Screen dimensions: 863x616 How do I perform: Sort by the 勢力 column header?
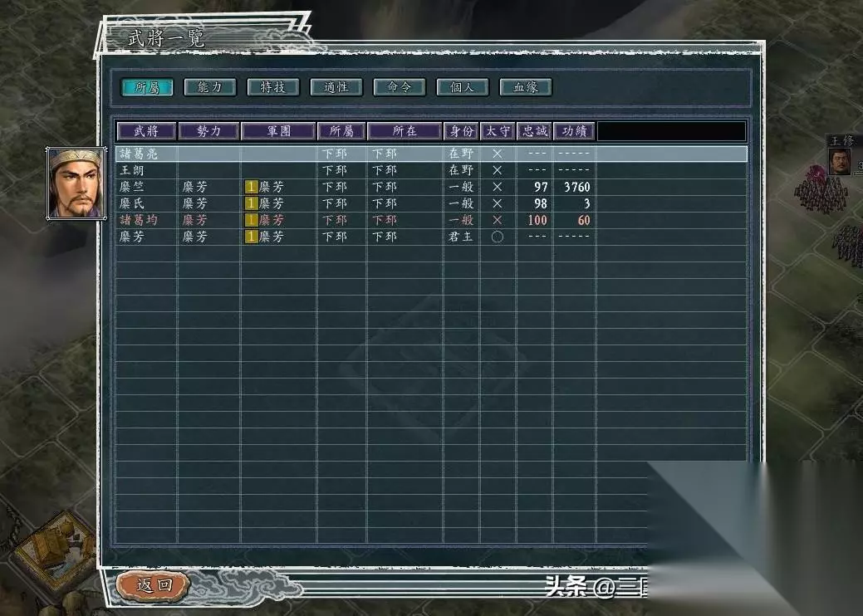coord(209,131)
